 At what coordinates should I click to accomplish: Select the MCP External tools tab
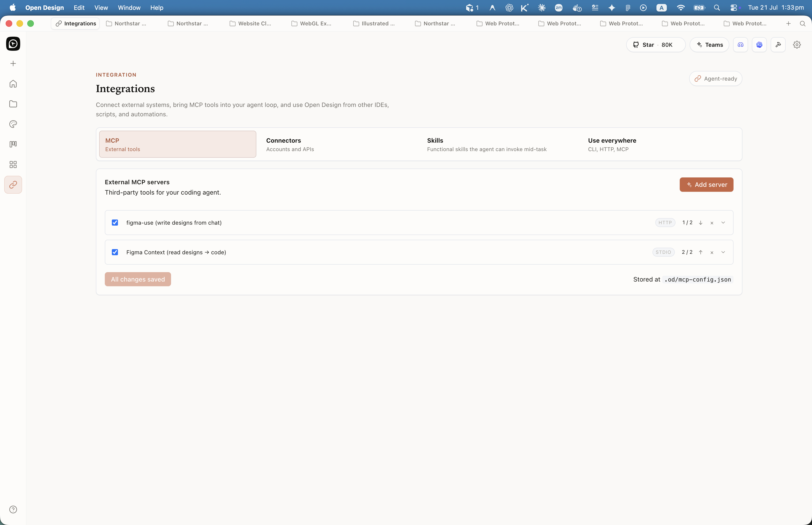click(178, 144)
